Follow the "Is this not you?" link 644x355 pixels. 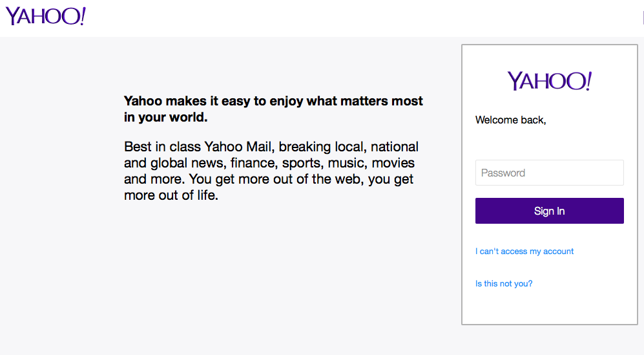[504, 284]
